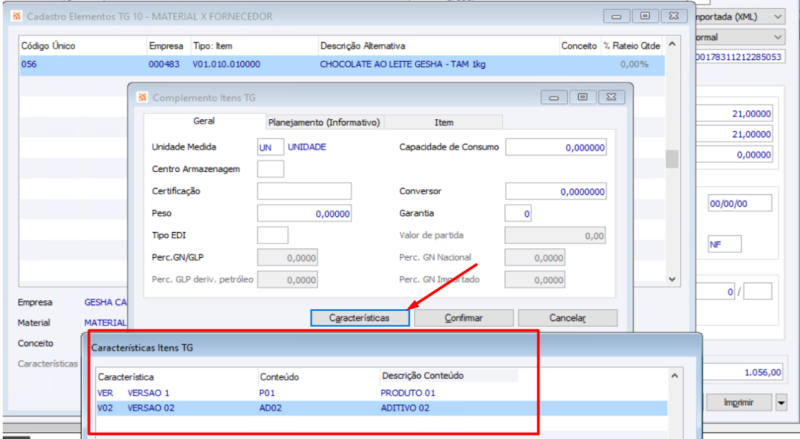800x439 pixels.
Task: Click the Perc. GN Importado field
Action: coord(535,280)
